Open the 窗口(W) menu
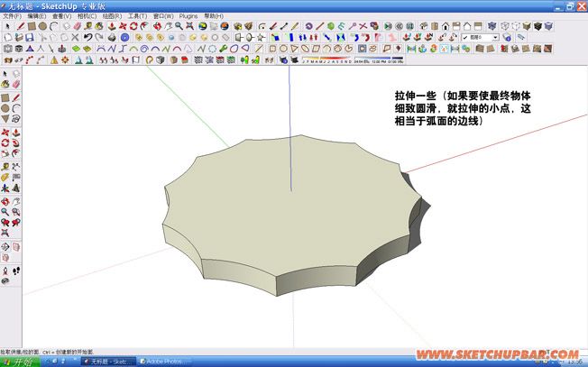This screenshot has width=588, height=367. [163, 16]
